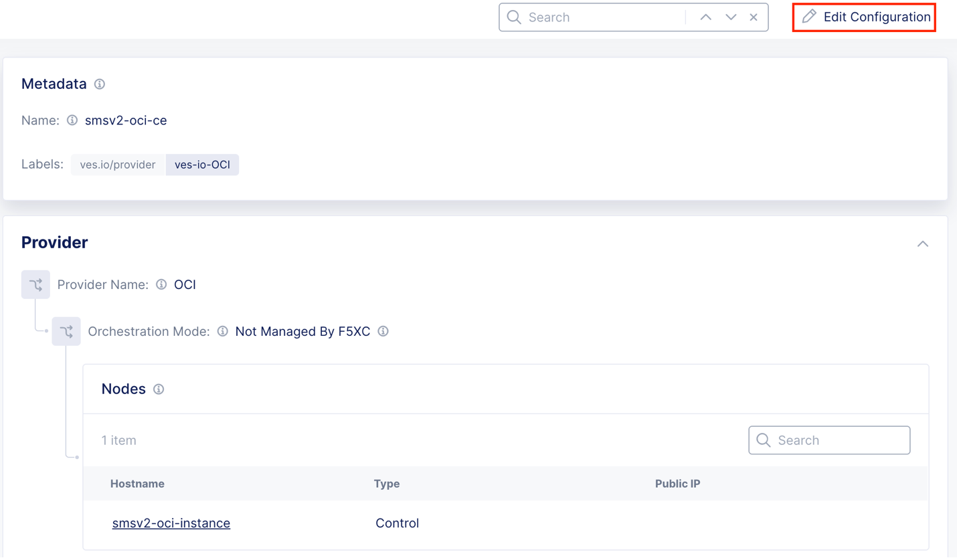
Task: Click the Provider Name branch icon
Action: pyautogui.click(x=35, y=284)
